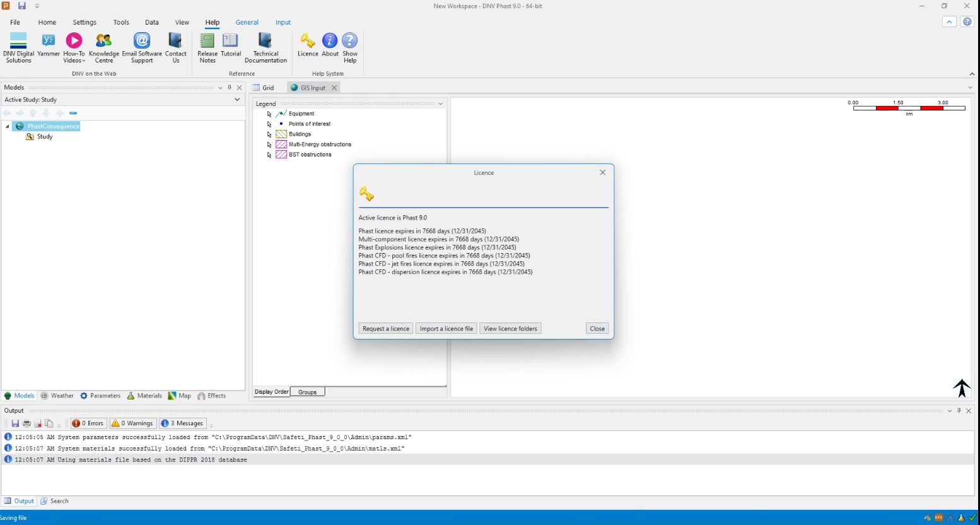Expand the Buildings legend group
This screenshot has height=525, width=980.
pyautogui.click(x=269, y=134)
